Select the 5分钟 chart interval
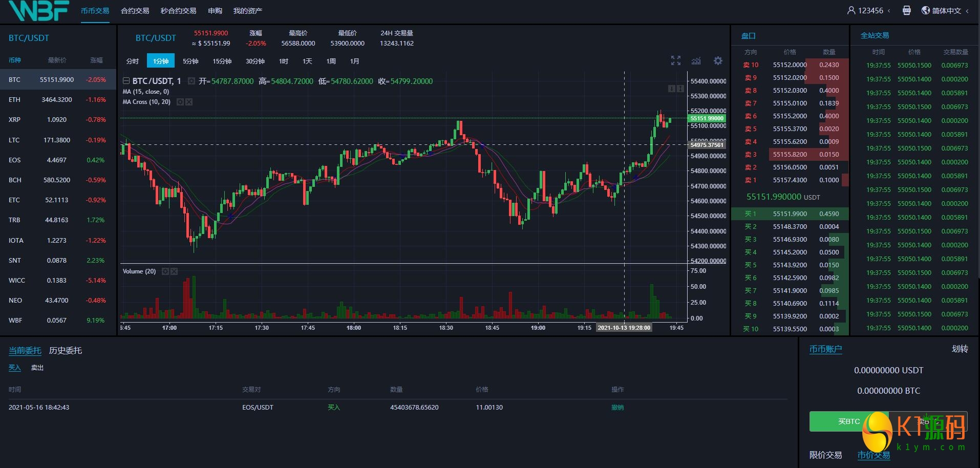 [x=190, y=61]
